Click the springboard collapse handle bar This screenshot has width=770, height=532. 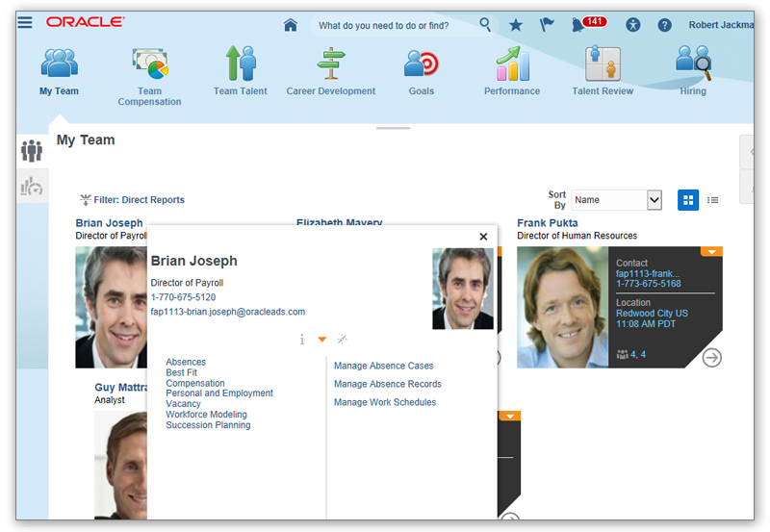[394, 128]
